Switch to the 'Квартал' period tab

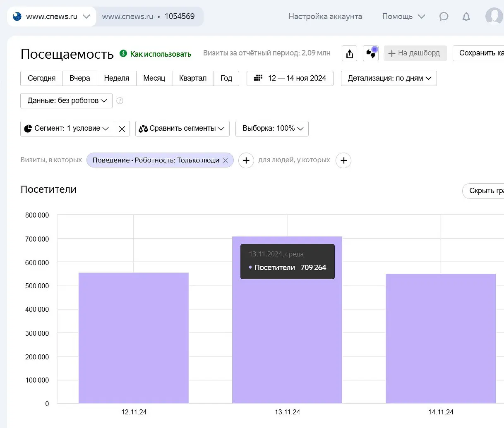coord(192,78)
